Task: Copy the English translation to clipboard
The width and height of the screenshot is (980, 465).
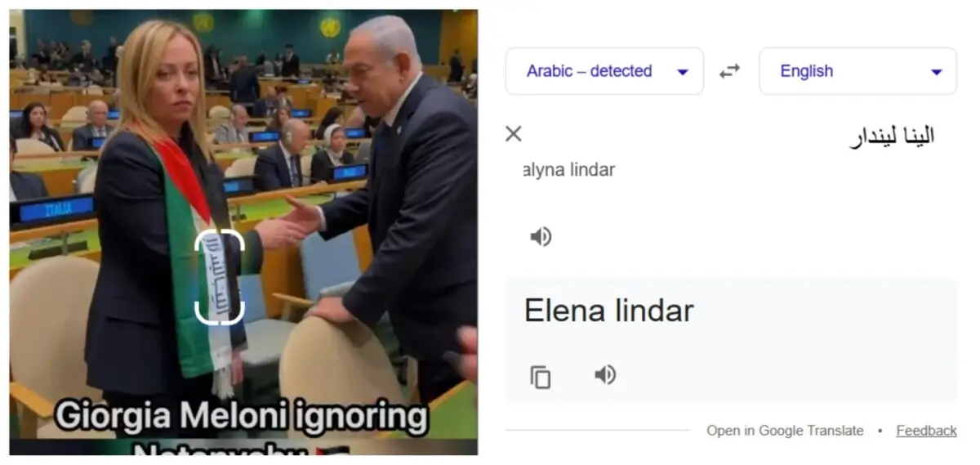Action: (541, 377)
